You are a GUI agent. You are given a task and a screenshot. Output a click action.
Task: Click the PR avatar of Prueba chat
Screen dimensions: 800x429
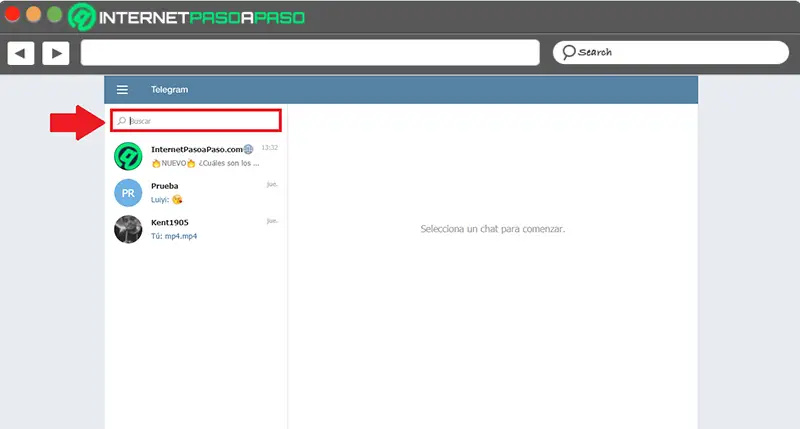(x=128, y=193)
